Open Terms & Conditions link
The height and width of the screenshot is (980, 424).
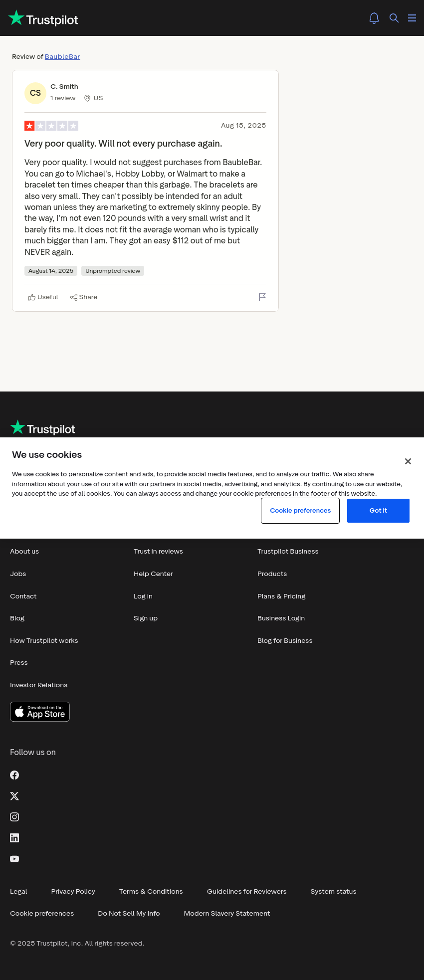[151, 891]
